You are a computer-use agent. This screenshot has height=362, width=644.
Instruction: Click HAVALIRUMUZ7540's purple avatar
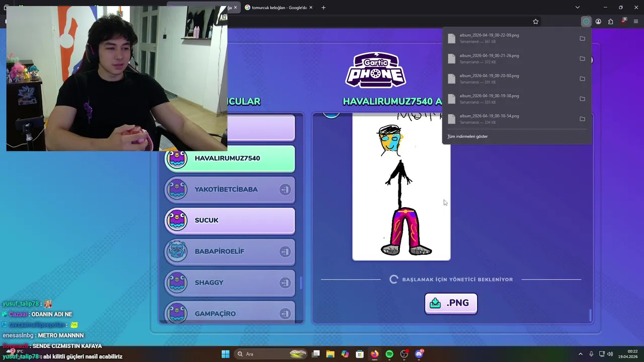pos(177,159)
